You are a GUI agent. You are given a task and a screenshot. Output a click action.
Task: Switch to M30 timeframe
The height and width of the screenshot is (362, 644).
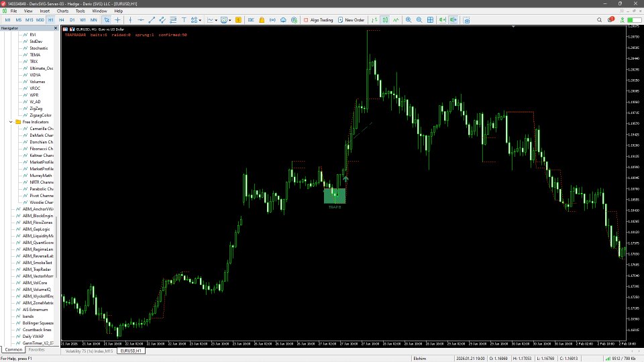coord(40,19)
